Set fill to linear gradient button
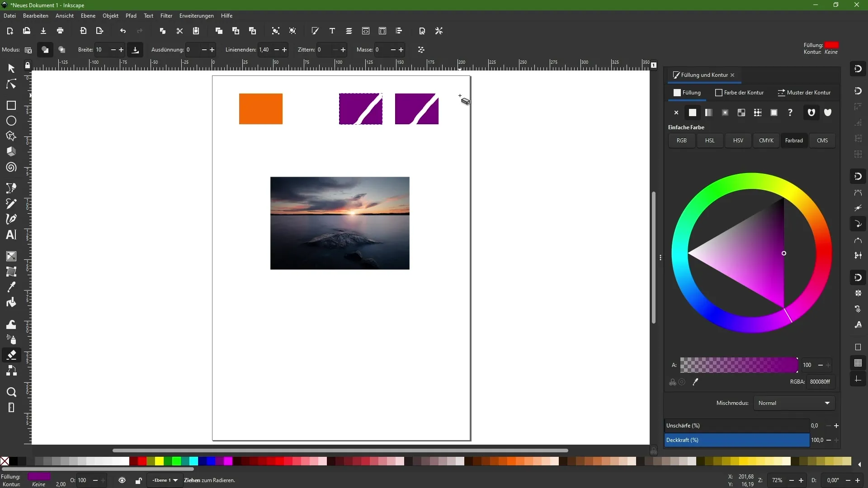Image resolution: width=868 pixels, height=488 pixels. 709,113
